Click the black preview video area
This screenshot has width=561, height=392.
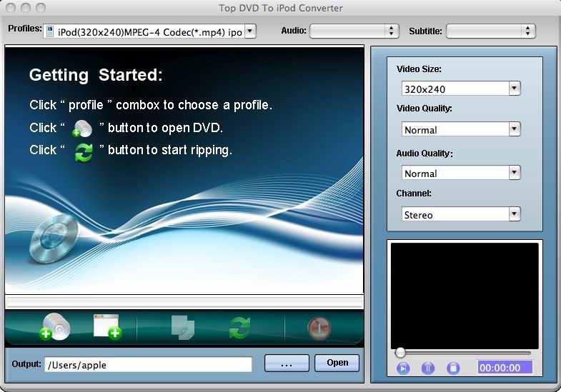465,296
